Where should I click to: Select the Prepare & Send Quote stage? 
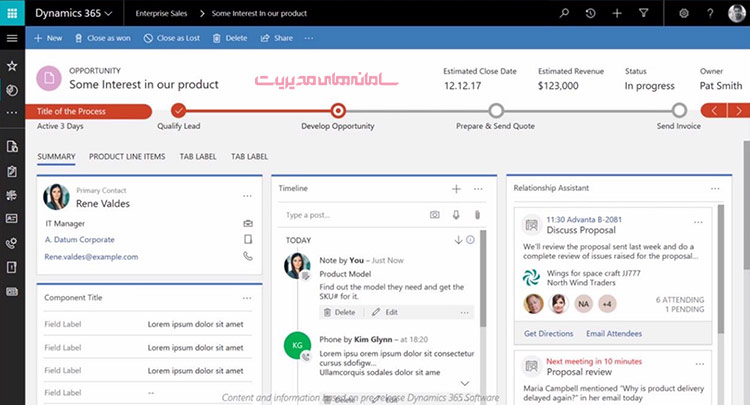pos(496,111)
